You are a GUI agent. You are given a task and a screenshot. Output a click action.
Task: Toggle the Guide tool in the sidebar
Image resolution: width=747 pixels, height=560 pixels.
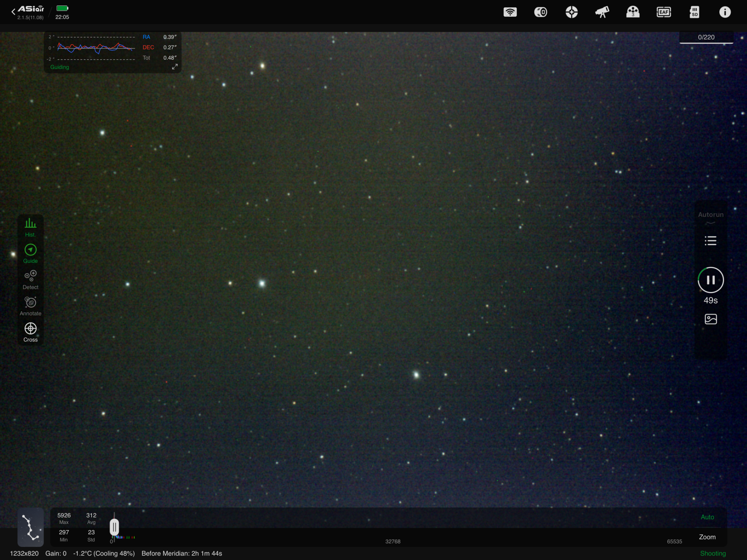[x=30, y=254]
